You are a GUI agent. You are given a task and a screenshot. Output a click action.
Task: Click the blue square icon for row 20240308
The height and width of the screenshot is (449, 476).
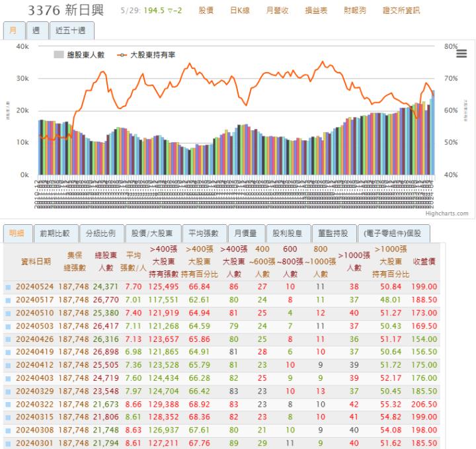pyautogui.click(x=8, y=430)
